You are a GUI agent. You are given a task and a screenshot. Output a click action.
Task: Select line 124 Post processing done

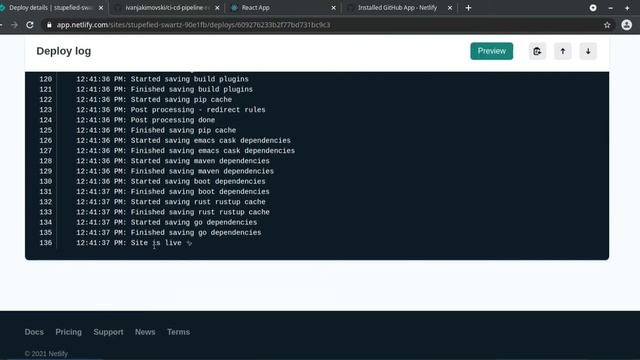[146, 120]
